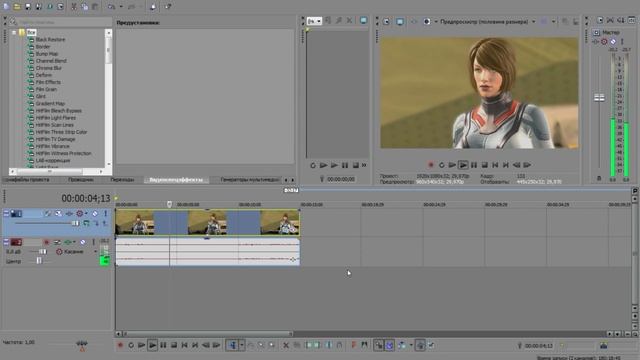Screen dimensions: 640x360
Task: Arm the audio track for recording
Action: (x=47, y=242)
